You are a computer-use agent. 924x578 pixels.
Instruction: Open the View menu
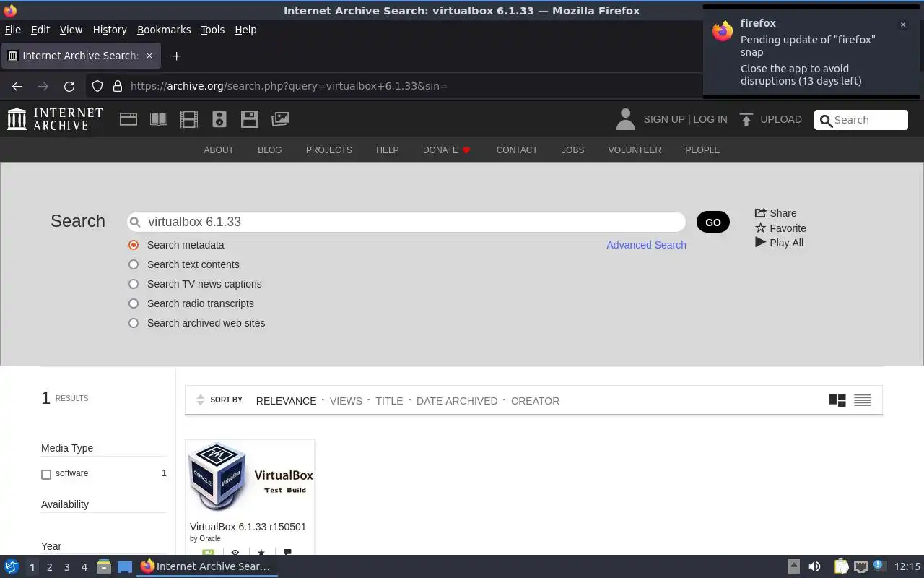click(x=71, y=30)
